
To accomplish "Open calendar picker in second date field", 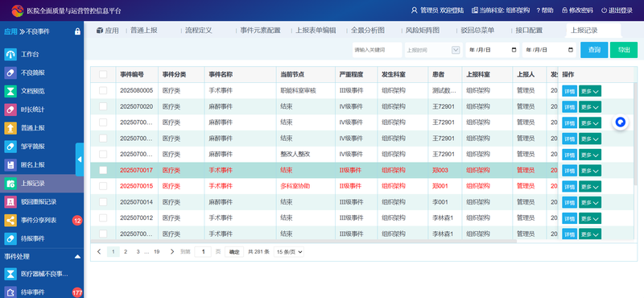I will (571, 50).
